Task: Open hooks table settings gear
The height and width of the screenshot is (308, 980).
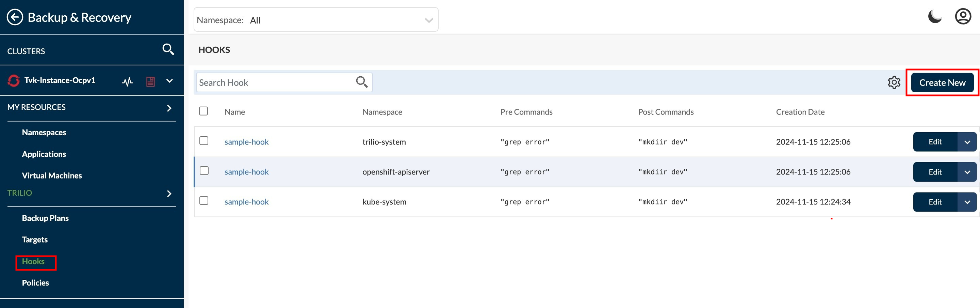Action: [894, 82]
